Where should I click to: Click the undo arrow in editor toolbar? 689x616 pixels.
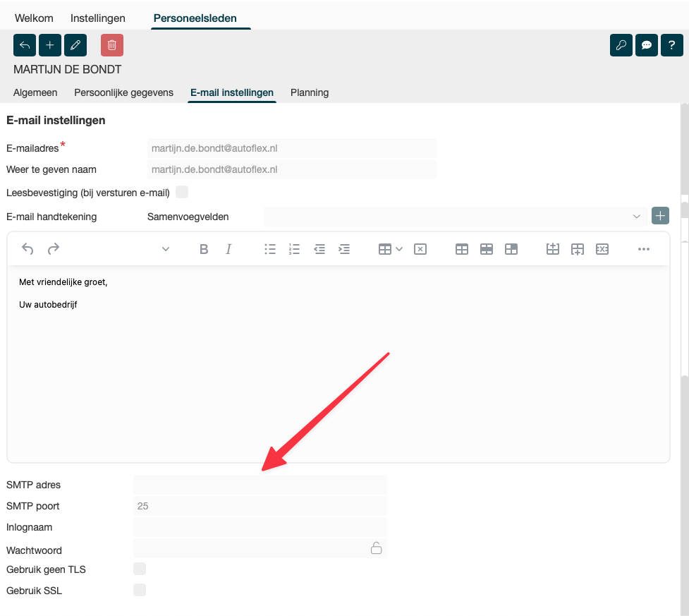click(28, 249)
